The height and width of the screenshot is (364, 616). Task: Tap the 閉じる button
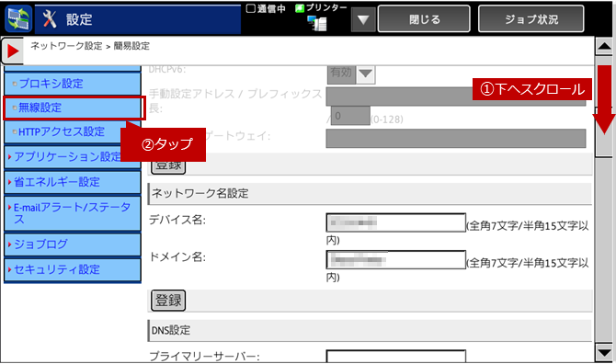click(x=424, y=19)
